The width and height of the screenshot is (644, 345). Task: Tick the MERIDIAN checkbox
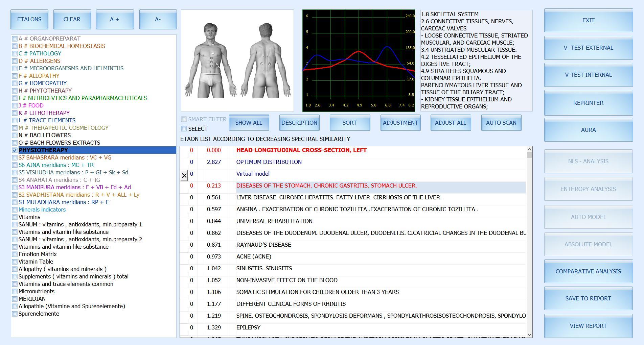click(15, 299)
